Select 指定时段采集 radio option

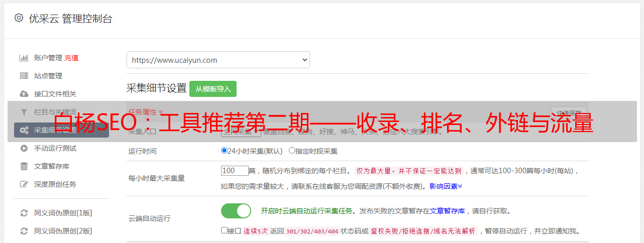292,151
